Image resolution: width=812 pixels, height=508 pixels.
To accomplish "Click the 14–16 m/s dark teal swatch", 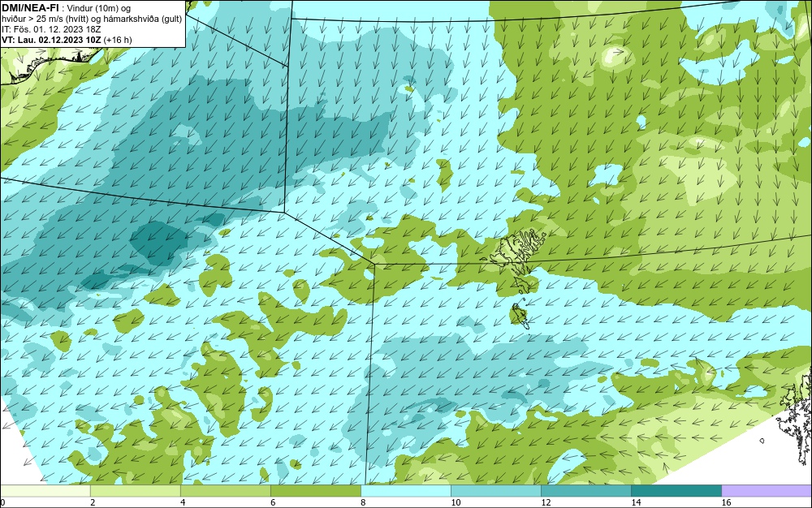I will tap(676, 490).
